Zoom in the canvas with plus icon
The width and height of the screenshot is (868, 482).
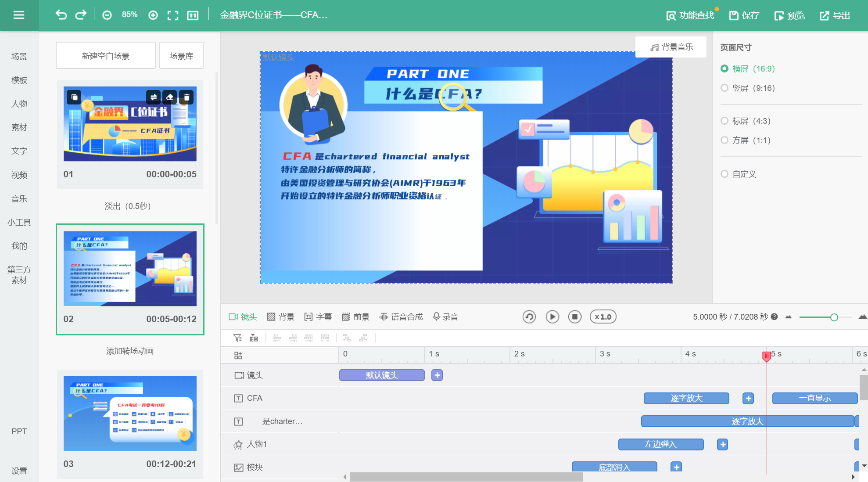(153, 15)
